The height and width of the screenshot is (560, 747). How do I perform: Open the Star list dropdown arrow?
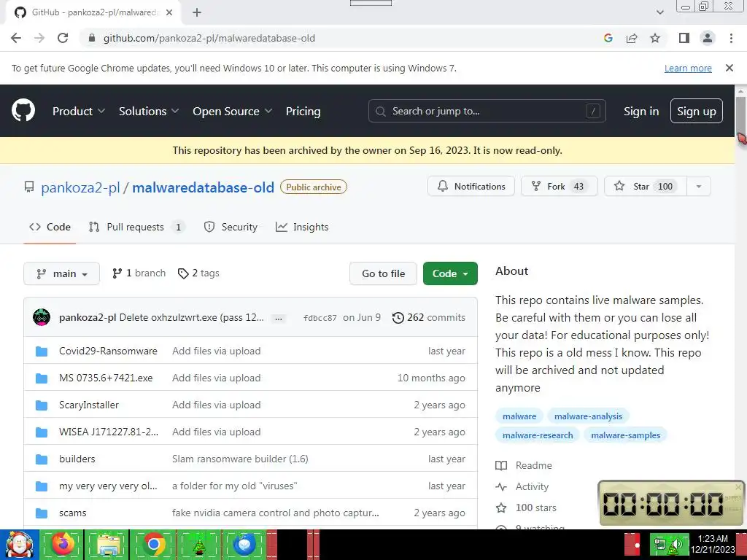click(x=699, y=186)
